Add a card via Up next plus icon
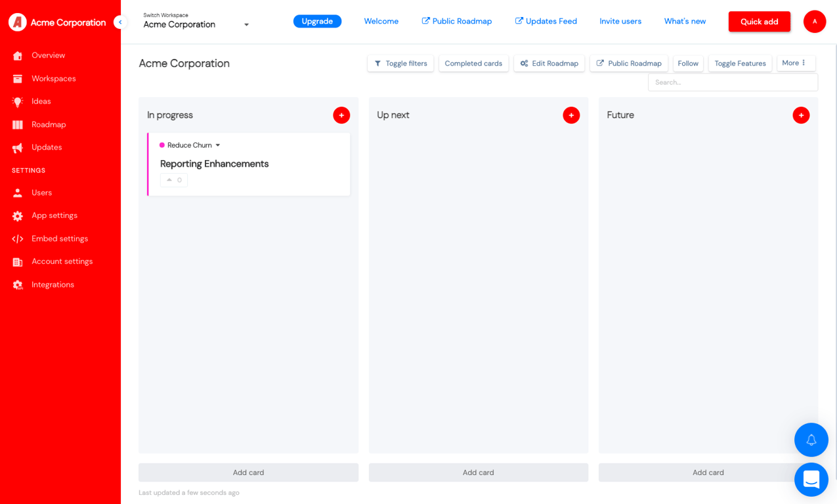 click(571, 115)
